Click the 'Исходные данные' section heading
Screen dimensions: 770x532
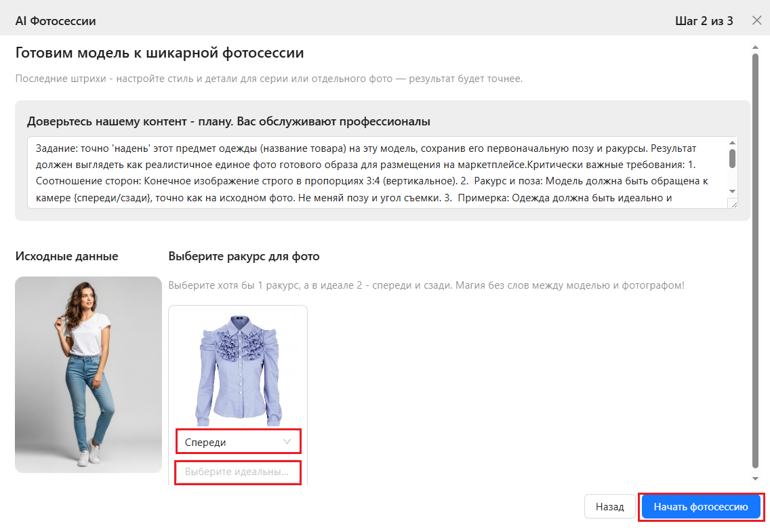click(x=66, y=256)
